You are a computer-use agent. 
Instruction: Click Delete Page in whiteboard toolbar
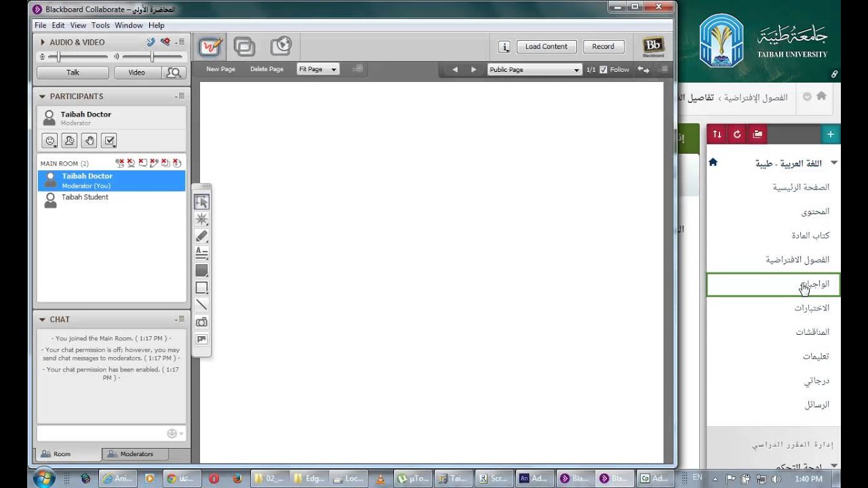coord(267,69)
